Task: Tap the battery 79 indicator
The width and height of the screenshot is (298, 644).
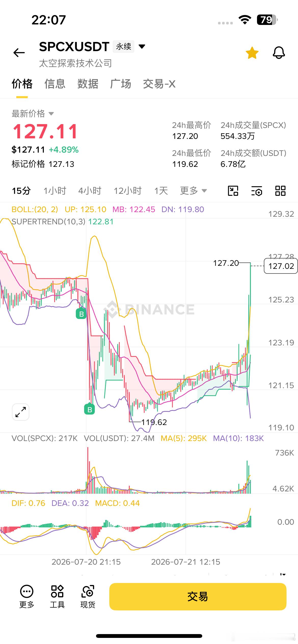Action: click(267, 20)
